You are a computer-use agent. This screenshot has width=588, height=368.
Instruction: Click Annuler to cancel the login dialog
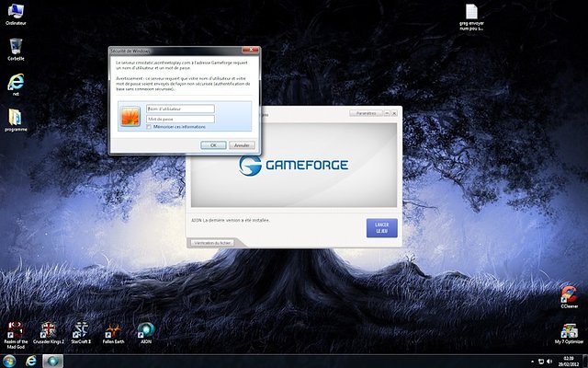242,144
